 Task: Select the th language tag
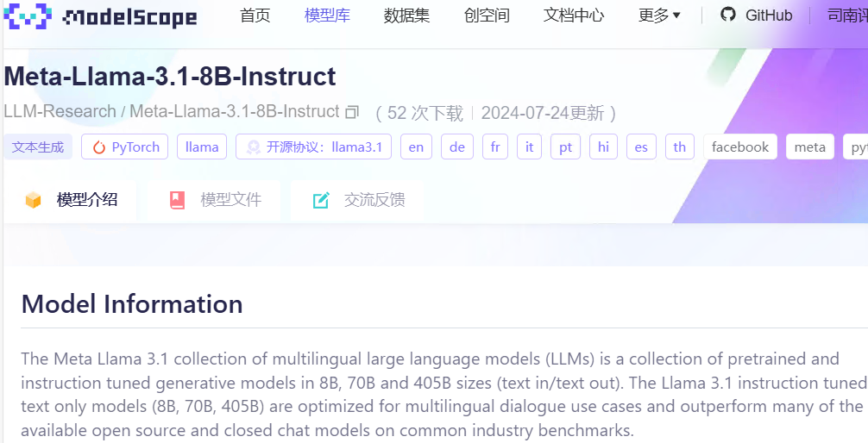click(x=680, y=147)
